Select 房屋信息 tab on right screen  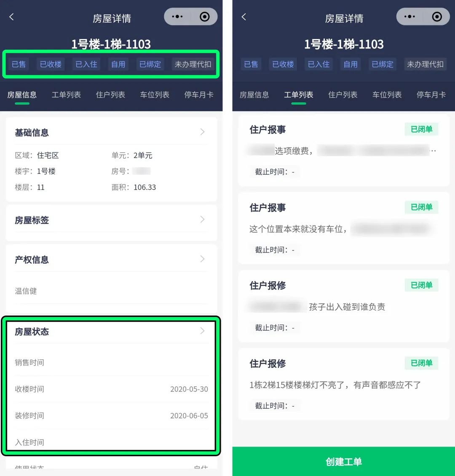[254, 95]
